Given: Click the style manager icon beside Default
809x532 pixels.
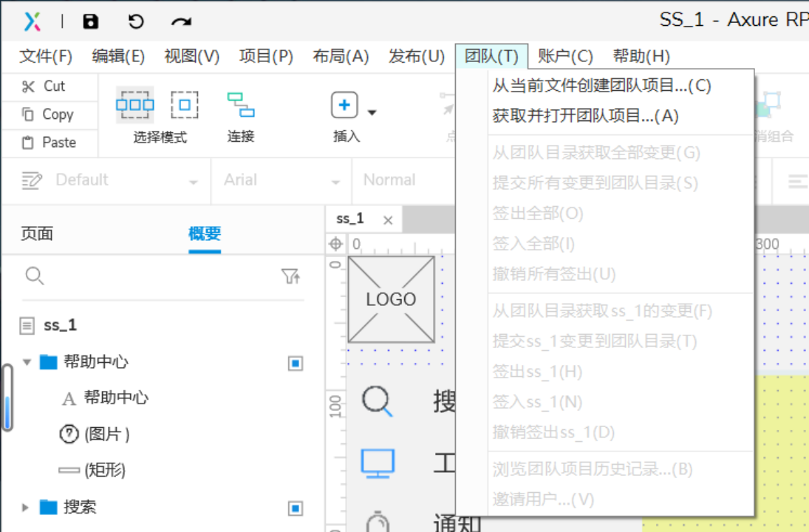Looking at the screenshot, I should [x=32, y=180].
